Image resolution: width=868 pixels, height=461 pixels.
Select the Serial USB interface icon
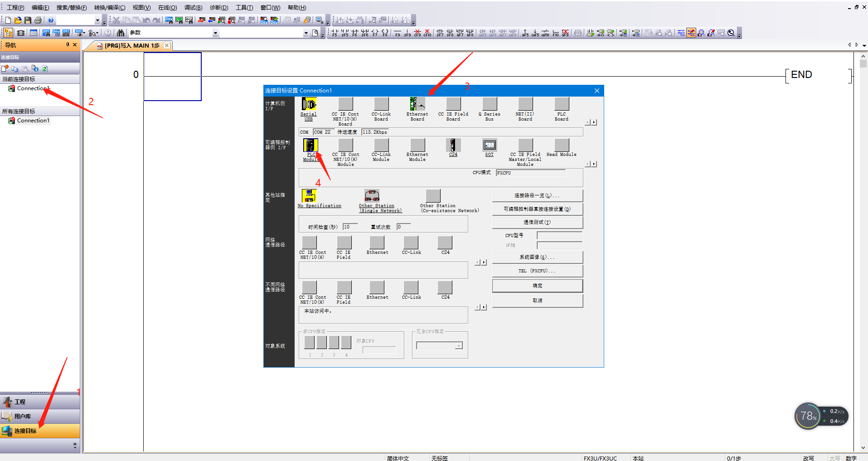pyautogui.click(x=309, y=105)
